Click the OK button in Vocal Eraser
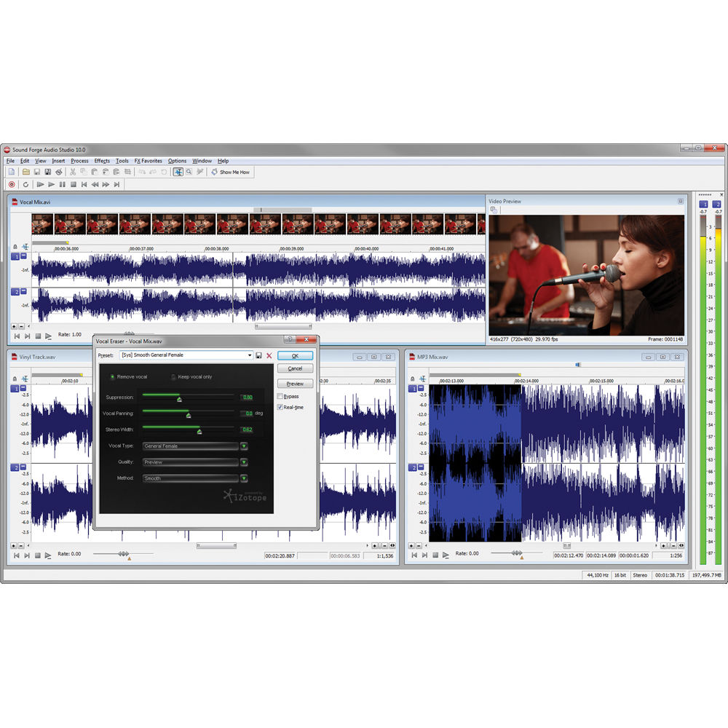The image size is (728, 728). pyautogui.click(x=295, y=355)
